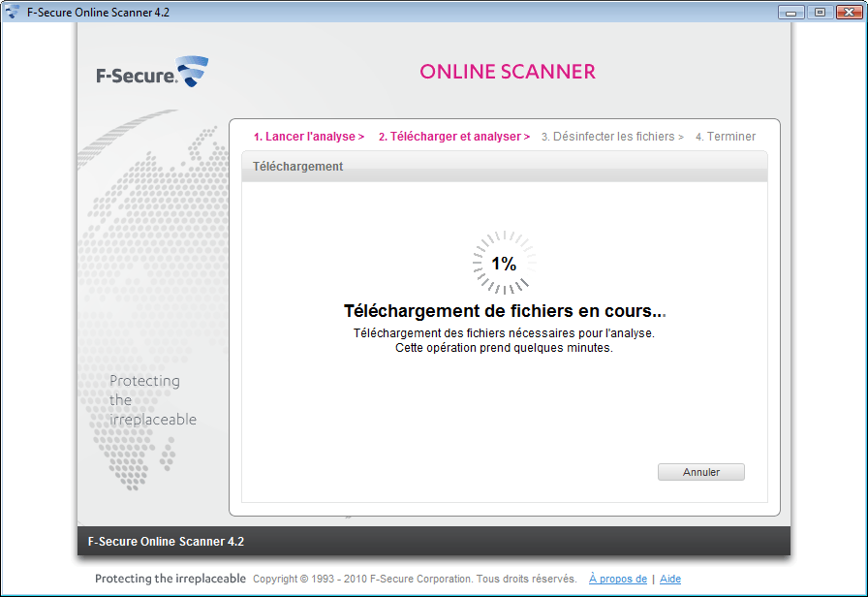
Task: Click the circular loading spinner showing 1%
Action: click(504, 263)
